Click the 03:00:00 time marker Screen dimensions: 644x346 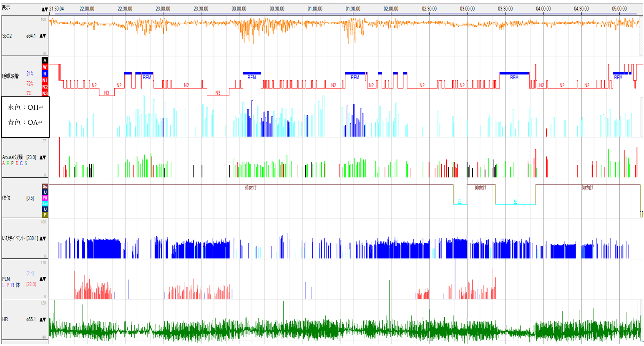point(467,9)
